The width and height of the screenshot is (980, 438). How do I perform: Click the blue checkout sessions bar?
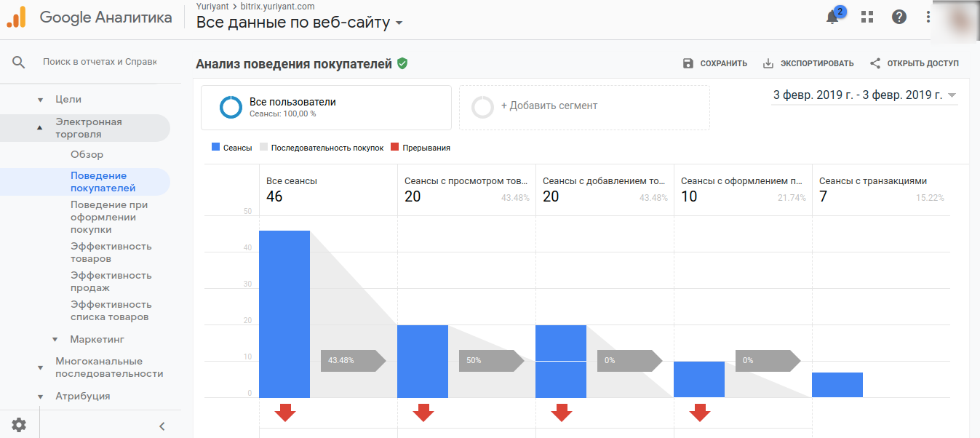pyautogui.click(x=699, y=380)
